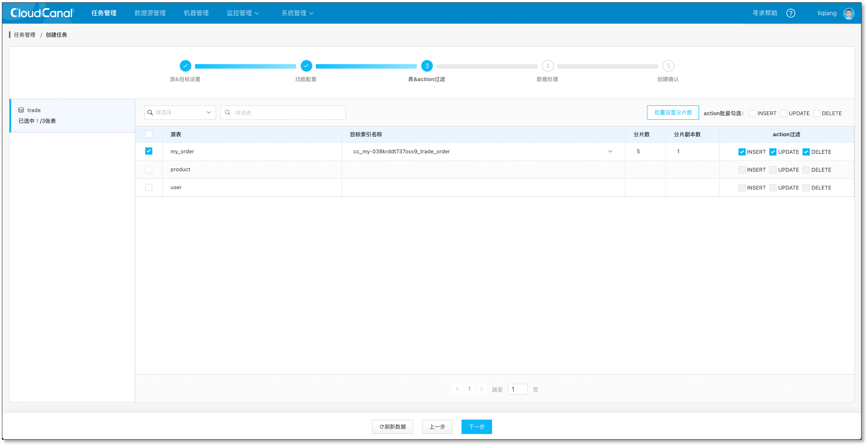Click the 下一步 button
The height and width of the screenshot is (448, 868).
coord(476,427)
